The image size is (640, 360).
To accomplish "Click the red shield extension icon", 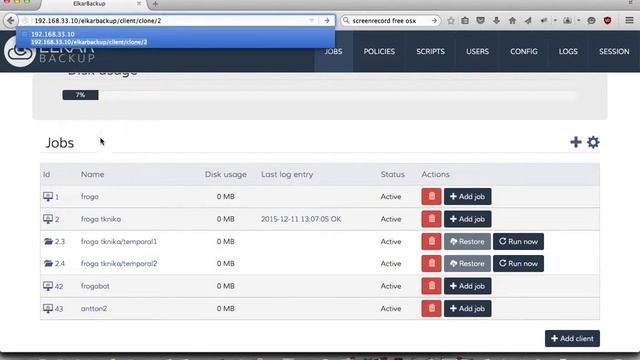I will [607, 20].
